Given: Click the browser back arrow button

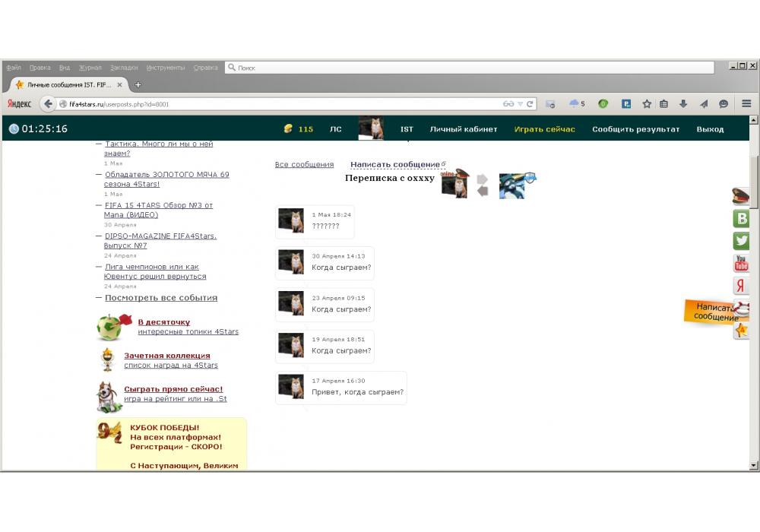Looking at the screenshot, I should tap(49, 104).
